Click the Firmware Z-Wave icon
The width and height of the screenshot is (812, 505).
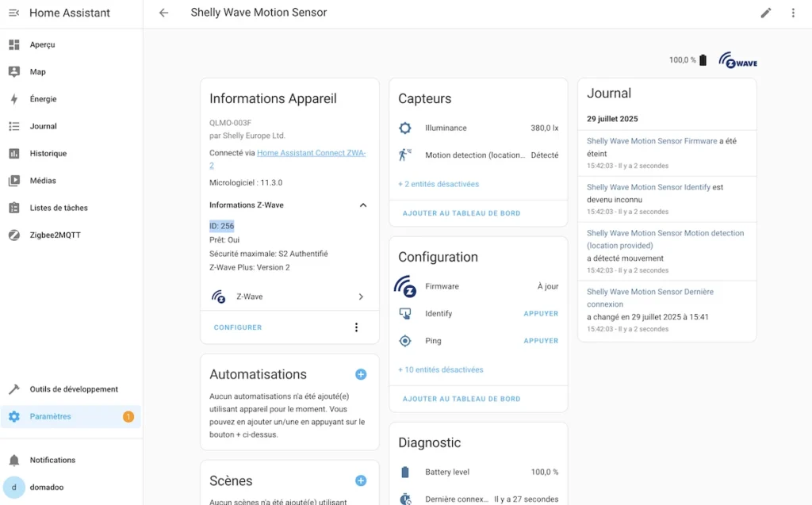point(405,286)
